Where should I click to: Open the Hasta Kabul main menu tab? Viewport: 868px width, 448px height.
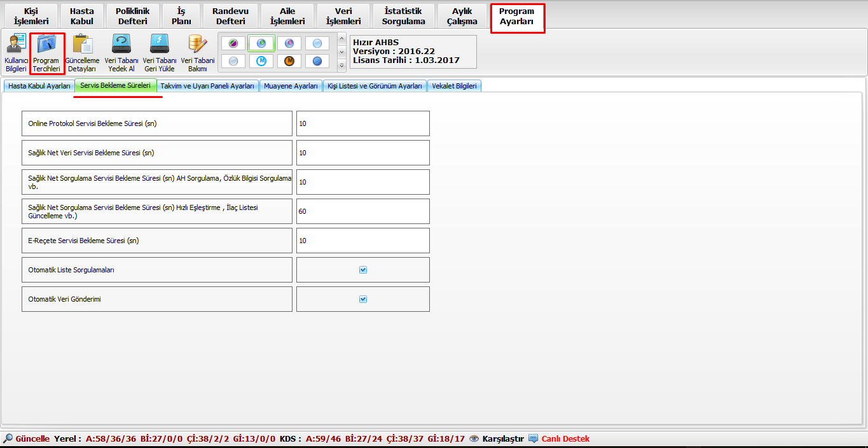tap(82, 16)
